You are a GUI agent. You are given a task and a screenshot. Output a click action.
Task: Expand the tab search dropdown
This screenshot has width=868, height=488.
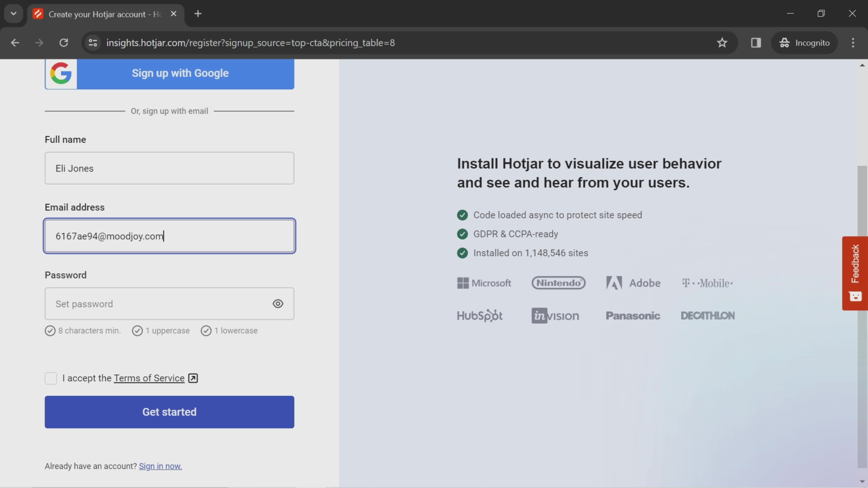coord(14,14)
